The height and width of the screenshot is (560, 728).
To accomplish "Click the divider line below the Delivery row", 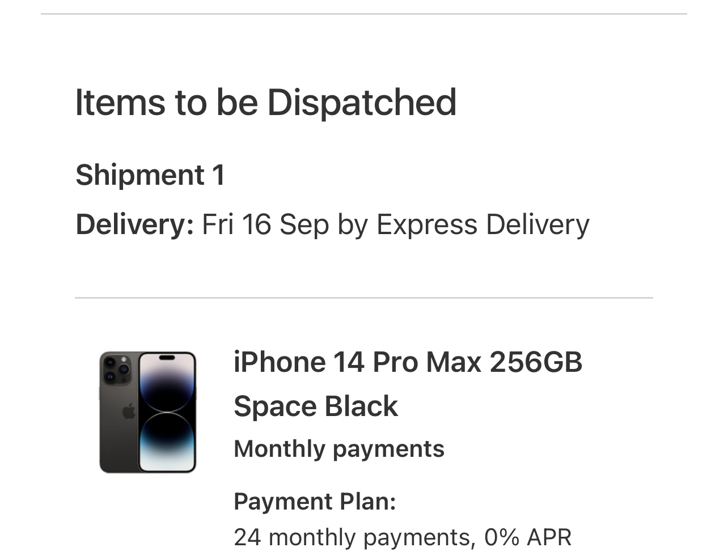I will point(364,298).
